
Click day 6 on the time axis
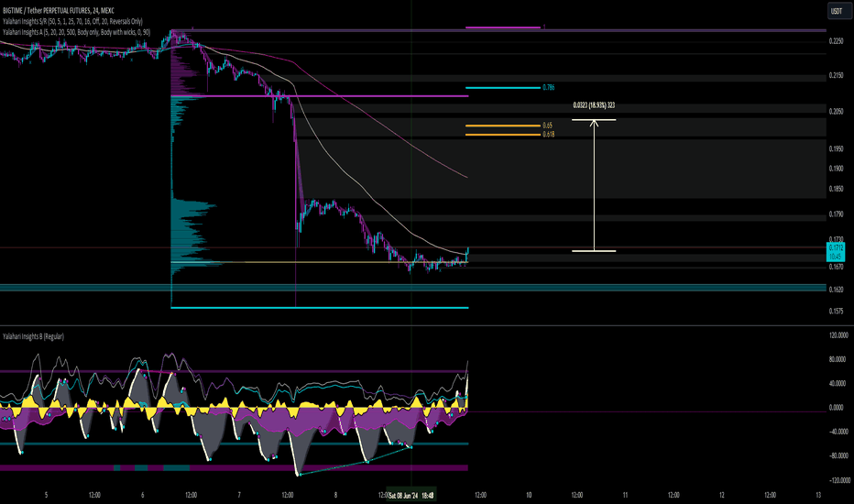[143, 495]
